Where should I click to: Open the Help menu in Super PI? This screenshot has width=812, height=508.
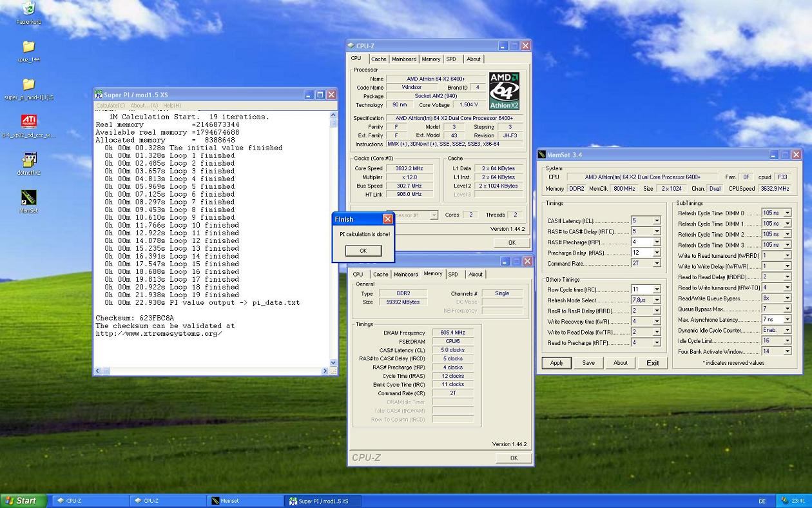tap(172, 106)
